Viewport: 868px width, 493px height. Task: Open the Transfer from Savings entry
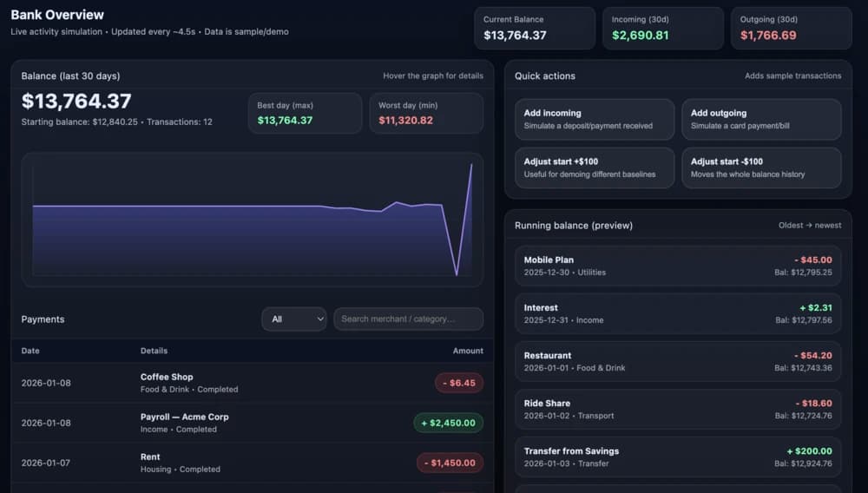click(678, 457)
